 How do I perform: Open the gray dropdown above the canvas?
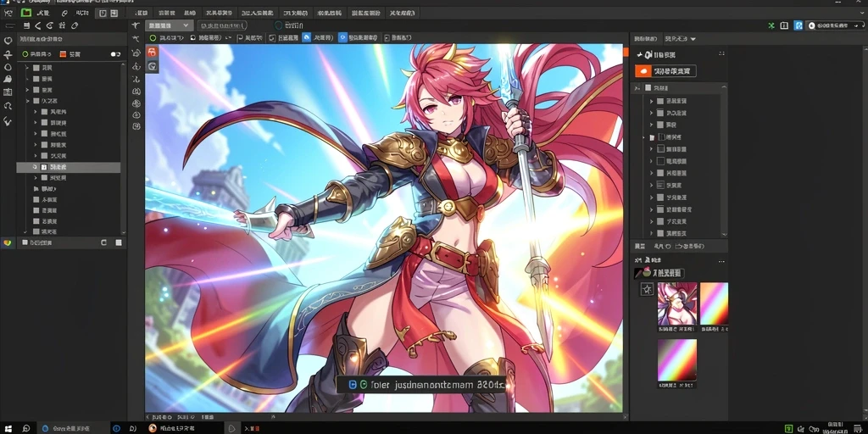tap(170, 25)
